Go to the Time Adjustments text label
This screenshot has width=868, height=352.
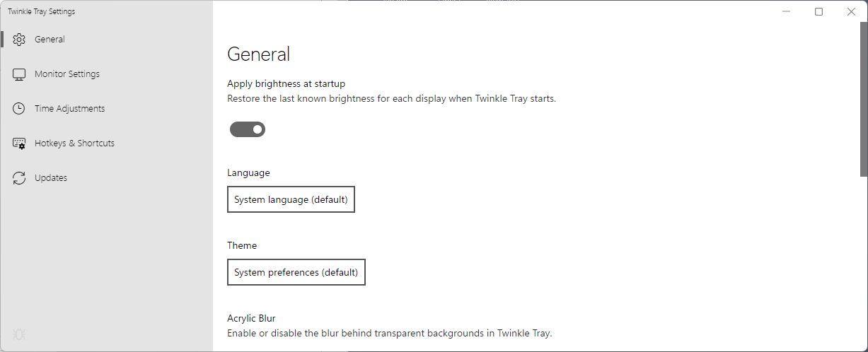[x=69, y=109]
